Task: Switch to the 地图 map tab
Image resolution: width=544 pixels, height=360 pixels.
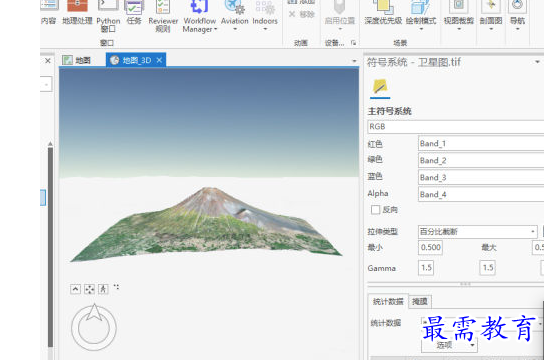Action: [77, 60]
